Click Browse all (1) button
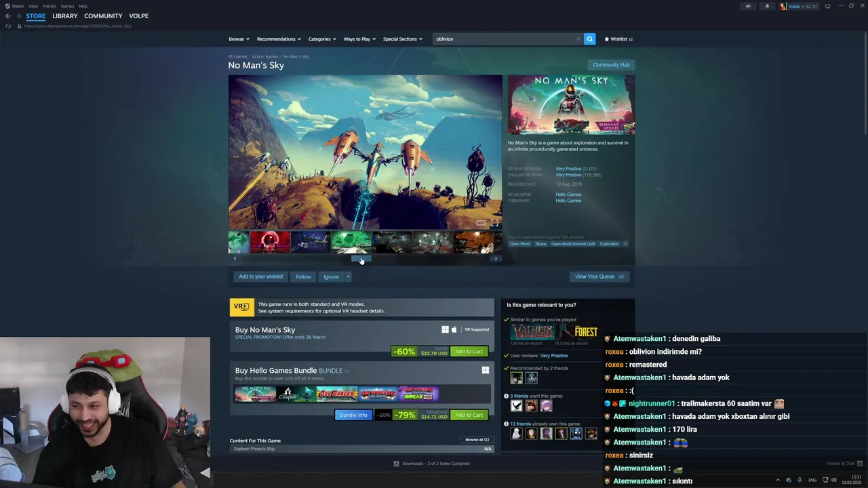 477,440
